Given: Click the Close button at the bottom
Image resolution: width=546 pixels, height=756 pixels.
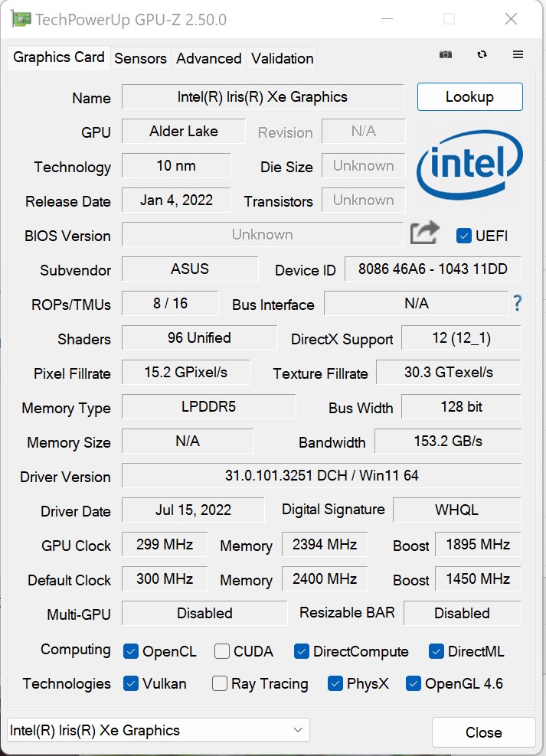Looking at the screenshot, I should tap(483, 732).
